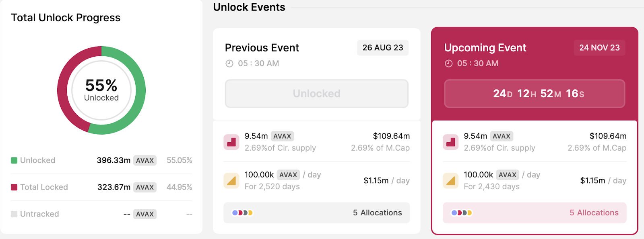
Task: Toggle the gray Untracked legend square
Action: click(x=14, y=214)
